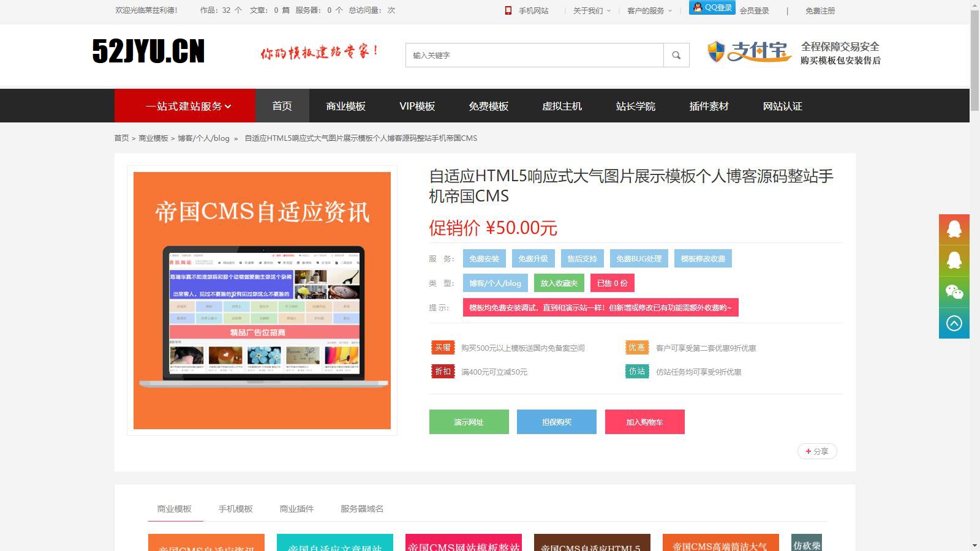Click the 52JYU.CN site logo
Image resolution: width=980 pixels, height=551 pixels.
tap(149, 51)
